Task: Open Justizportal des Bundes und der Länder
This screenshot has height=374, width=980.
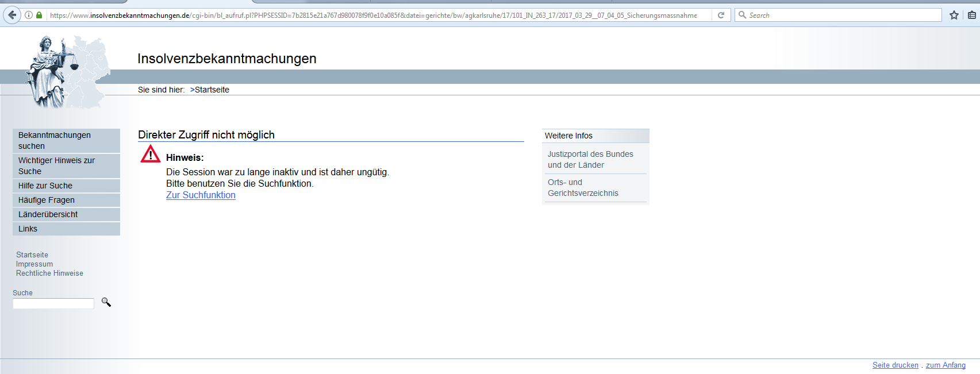Action: pyautogui.click(x=590, y=159)
